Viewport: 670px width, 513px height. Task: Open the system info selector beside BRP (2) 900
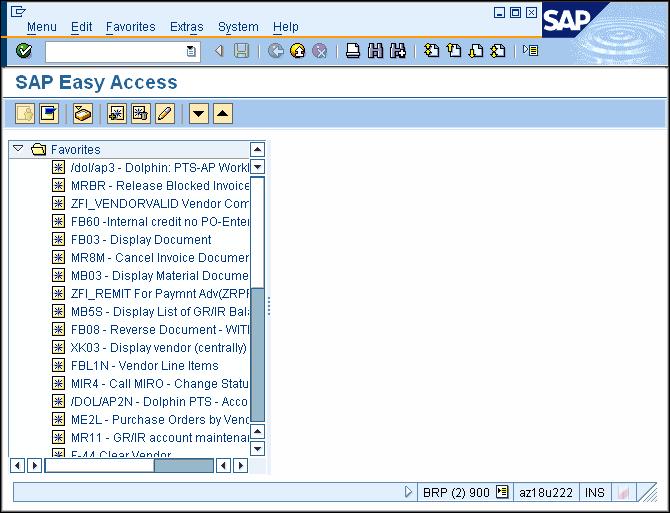(502, 492)
